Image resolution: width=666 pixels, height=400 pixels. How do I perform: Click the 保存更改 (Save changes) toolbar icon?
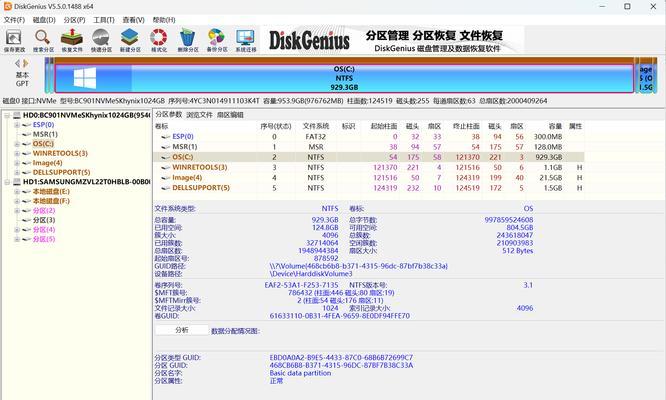tap(14, 40)
